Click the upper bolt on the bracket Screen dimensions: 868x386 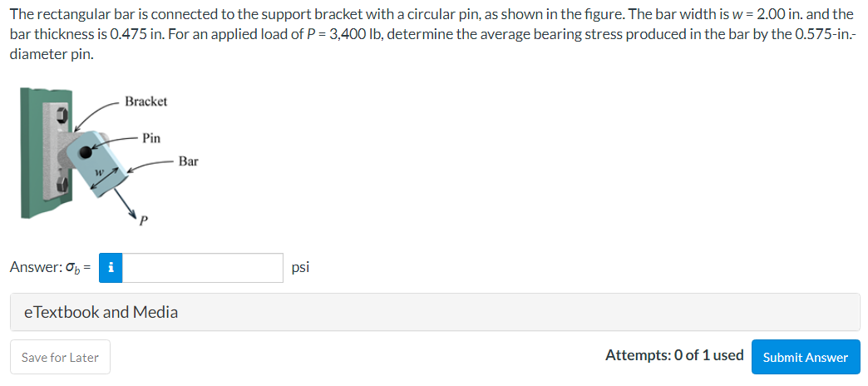click(x=62, y=116)
